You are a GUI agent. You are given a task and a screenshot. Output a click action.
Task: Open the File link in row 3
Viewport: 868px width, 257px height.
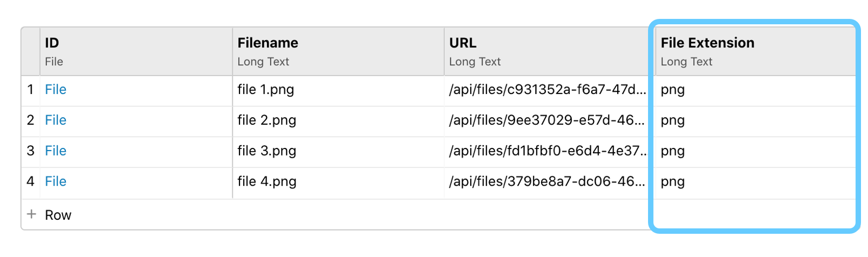click(x=56, y=151)
